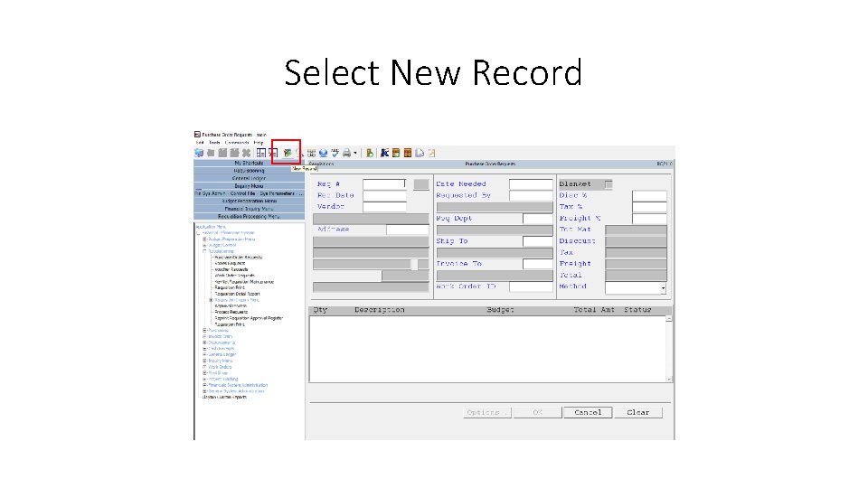Click the globe icon at toolbar start
Image resolution: width=868 pixels, height=488 pixels.
tap(199, 153)
